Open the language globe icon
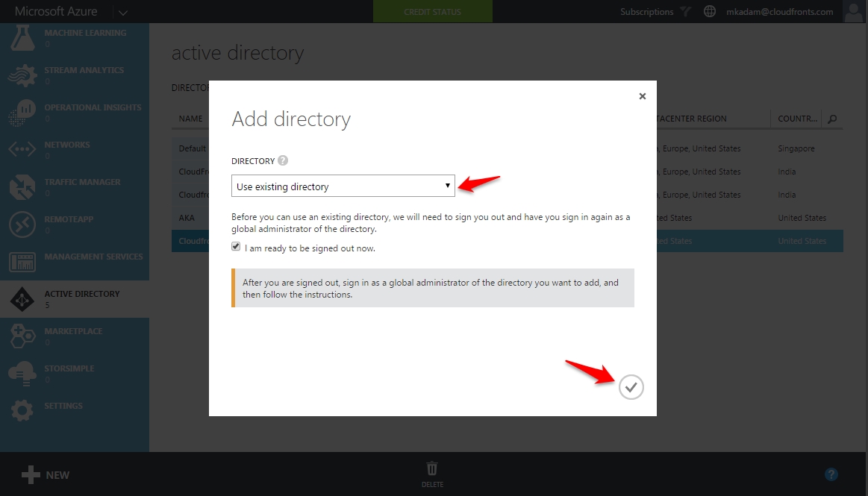868x496 pixels. (709, 12)
